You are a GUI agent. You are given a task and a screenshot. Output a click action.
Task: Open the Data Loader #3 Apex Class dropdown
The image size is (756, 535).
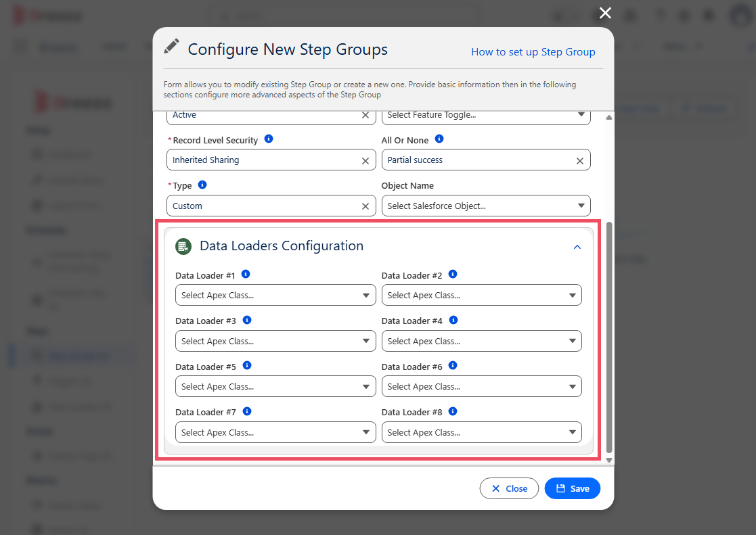(275, 341)
